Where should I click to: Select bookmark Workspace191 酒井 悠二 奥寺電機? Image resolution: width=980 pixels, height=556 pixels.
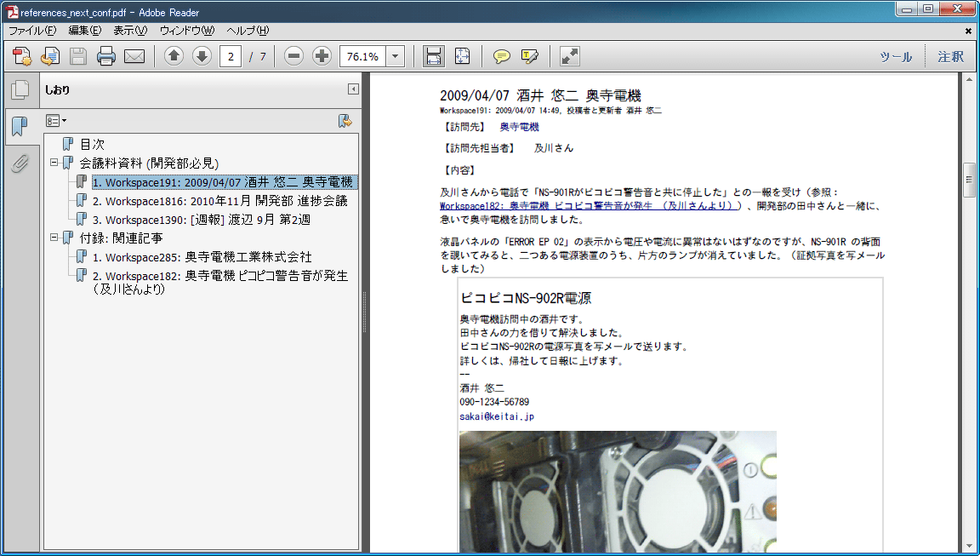click(x=225, y=182)
